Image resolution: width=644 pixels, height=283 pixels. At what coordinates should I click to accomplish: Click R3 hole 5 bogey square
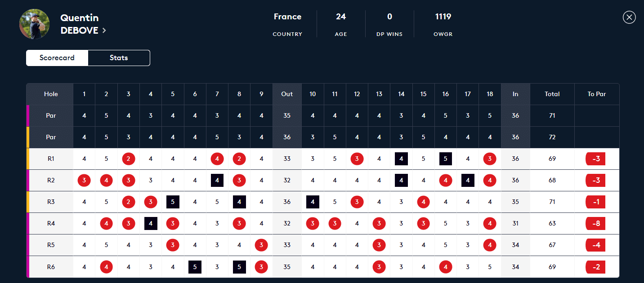173,202
